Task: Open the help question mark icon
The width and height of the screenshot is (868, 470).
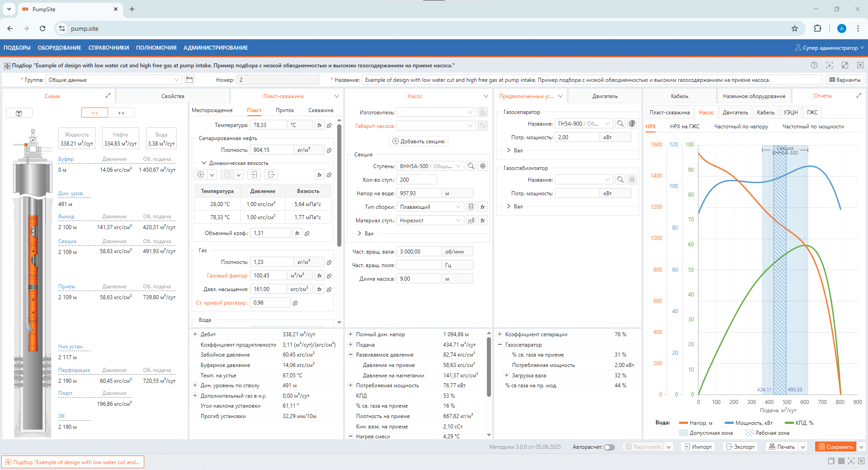Action: pyautogui.click(x=814, y=66)
